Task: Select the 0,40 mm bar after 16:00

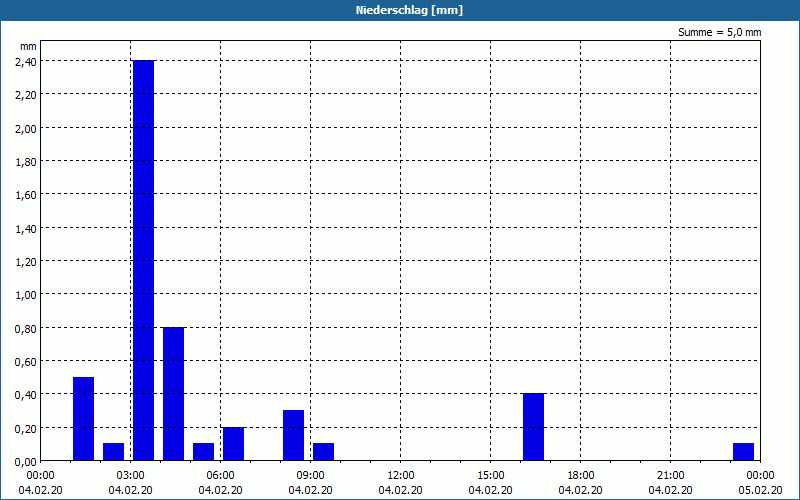Action: coord(534,427)
